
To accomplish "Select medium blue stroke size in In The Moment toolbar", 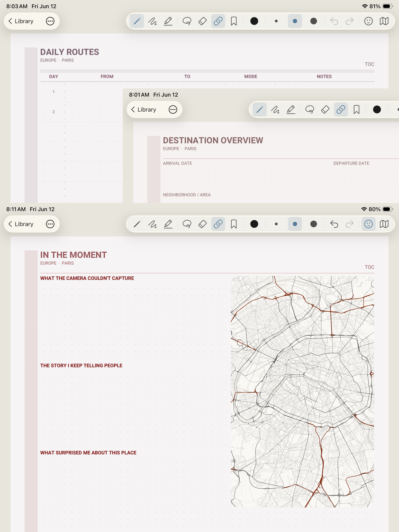I will (x=295, y=224).
